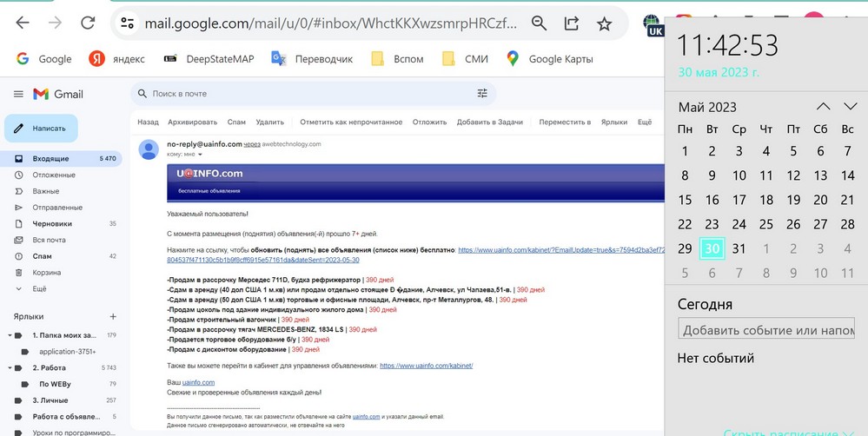Viewport: 868px width, 436px height.
Task: Click the awebtechnology.com sender domain
Action: (291, 144)
